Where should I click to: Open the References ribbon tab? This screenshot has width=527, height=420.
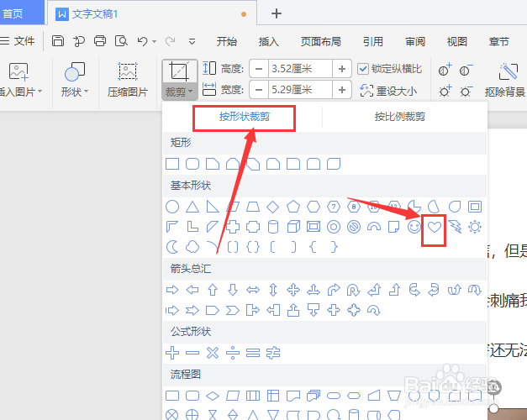click(x=373, y=42)
